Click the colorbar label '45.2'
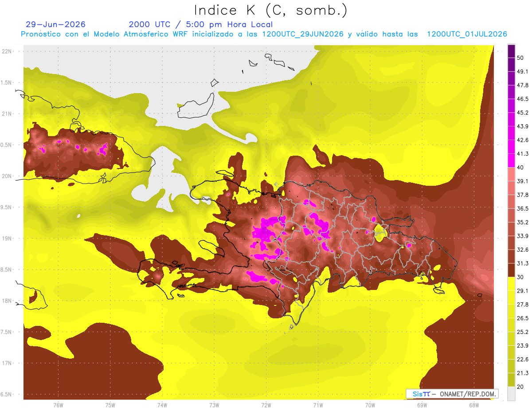The width and height of the screenshot is (532, 411). click(x=522, y=113)
